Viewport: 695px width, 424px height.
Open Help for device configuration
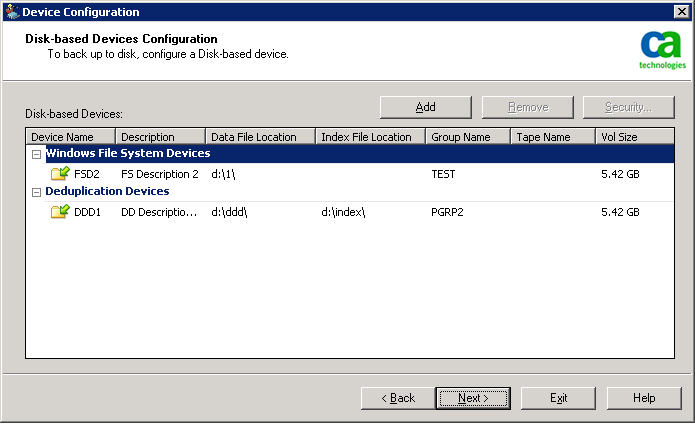pos(644,398)
